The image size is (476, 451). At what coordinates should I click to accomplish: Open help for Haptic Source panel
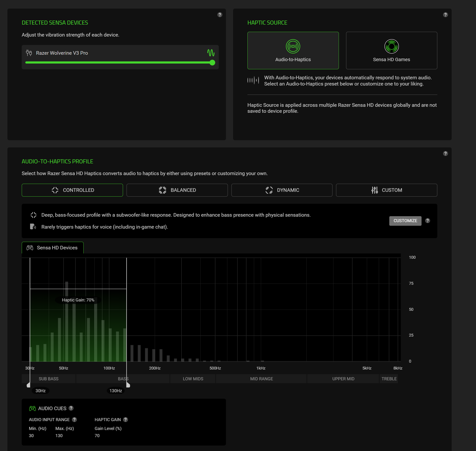click(x=445, y=15)
